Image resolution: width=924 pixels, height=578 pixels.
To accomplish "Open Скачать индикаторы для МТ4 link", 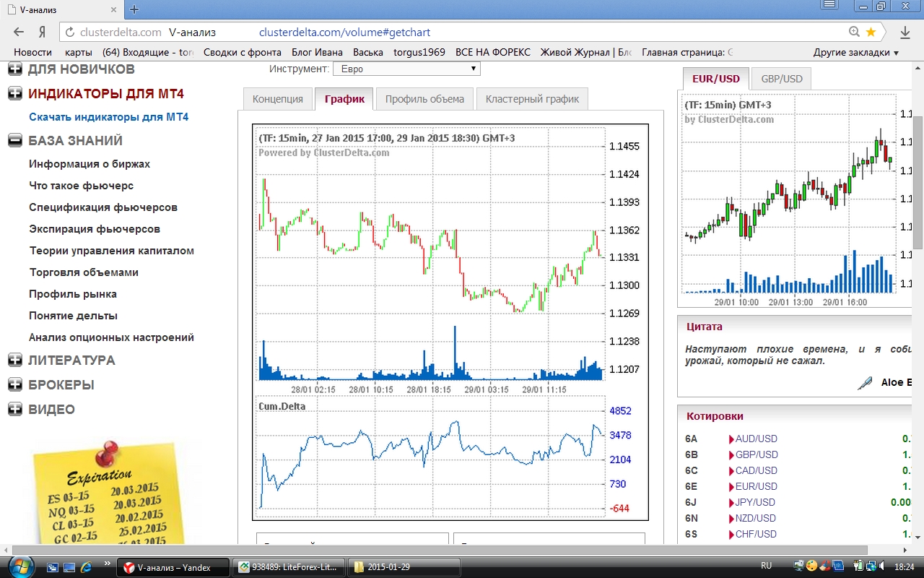I will [x=108, y=117].
